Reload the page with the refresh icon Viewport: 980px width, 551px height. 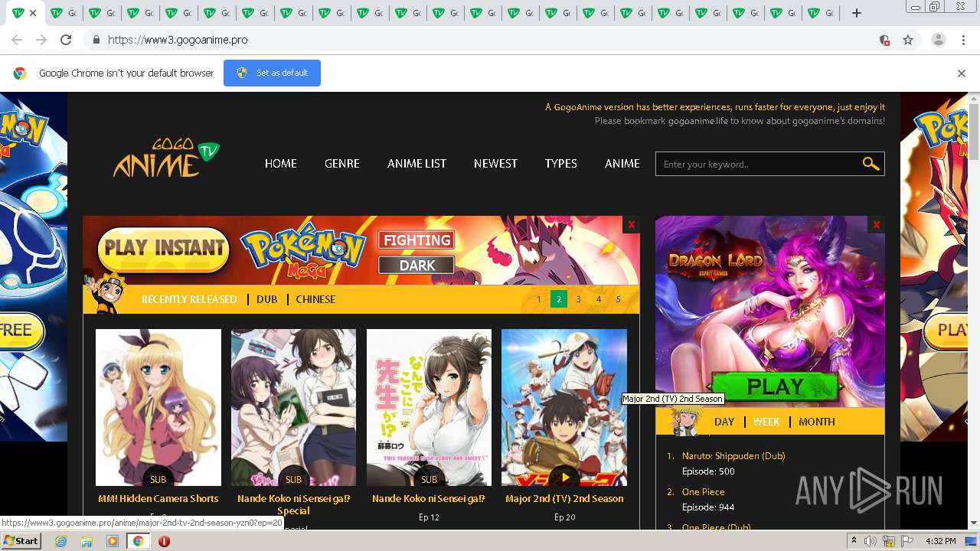tap(66, 40)
